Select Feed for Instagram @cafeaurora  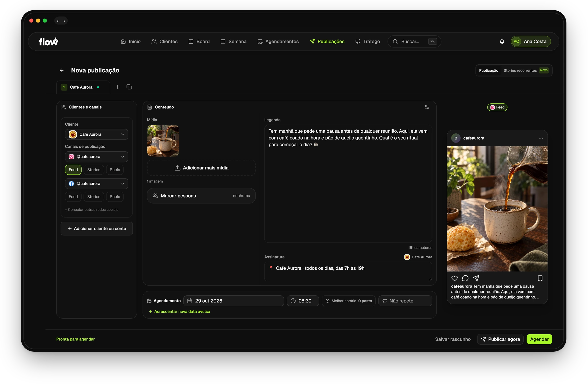click(73, 170)
